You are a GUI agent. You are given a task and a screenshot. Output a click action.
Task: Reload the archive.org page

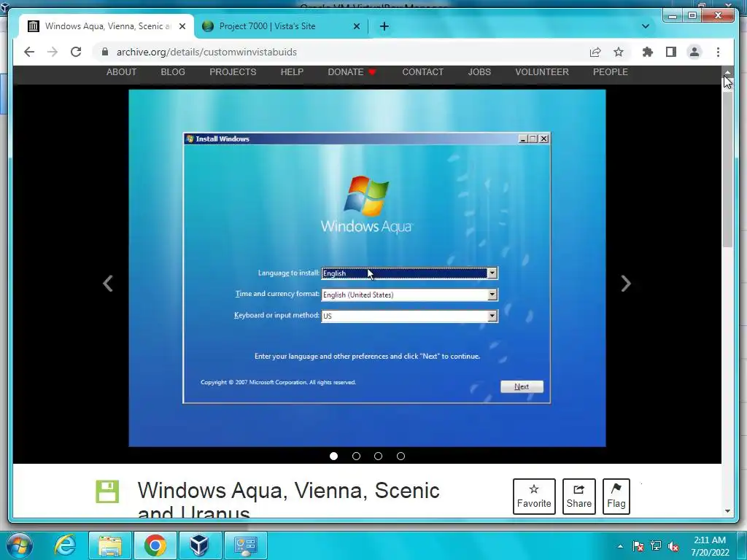pyautogui.click(x=76, y=52)
